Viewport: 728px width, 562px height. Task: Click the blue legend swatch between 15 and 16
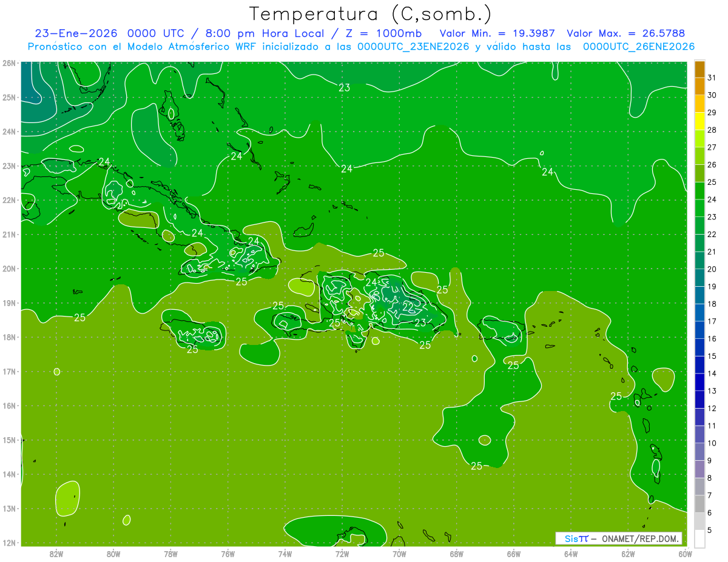click(699, 347)
